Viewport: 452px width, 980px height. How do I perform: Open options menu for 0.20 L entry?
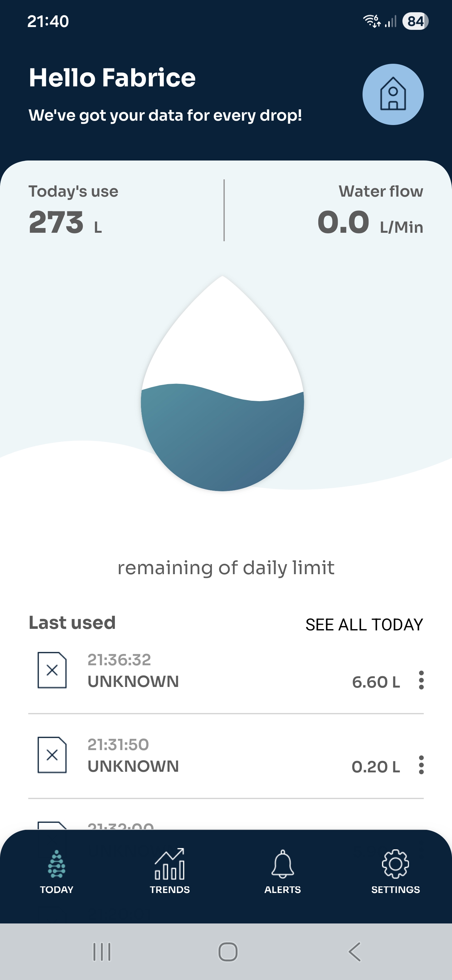421,765
